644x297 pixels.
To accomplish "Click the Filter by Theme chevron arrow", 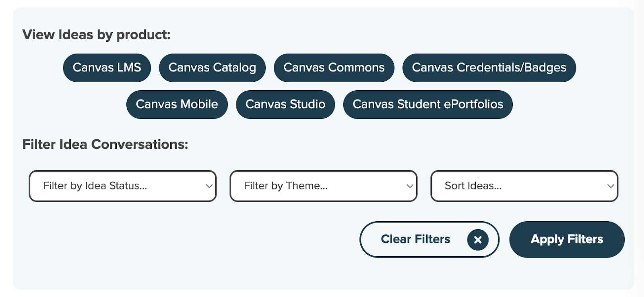I will click(410, 186).
